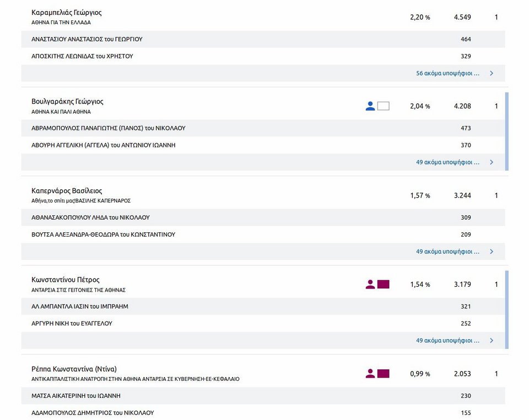This screenshot has width=529, height=420.
Task: Click candidate row ΑΒΡΑΜΟΠΟΥΛΟΣ ΠΑΝΑΓΙΩΤΗΣ (ΠΑΝΟΣ)
Action: (x=263, y=128)
